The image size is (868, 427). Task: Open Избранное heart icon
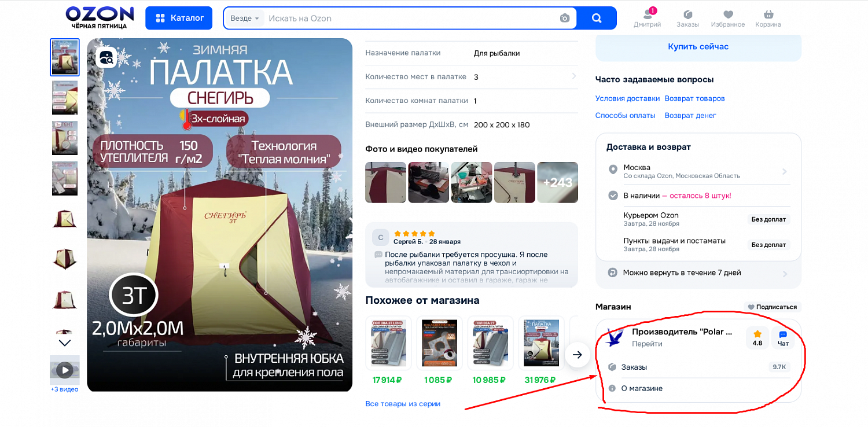pyautogui.click(x=728, y=18)
